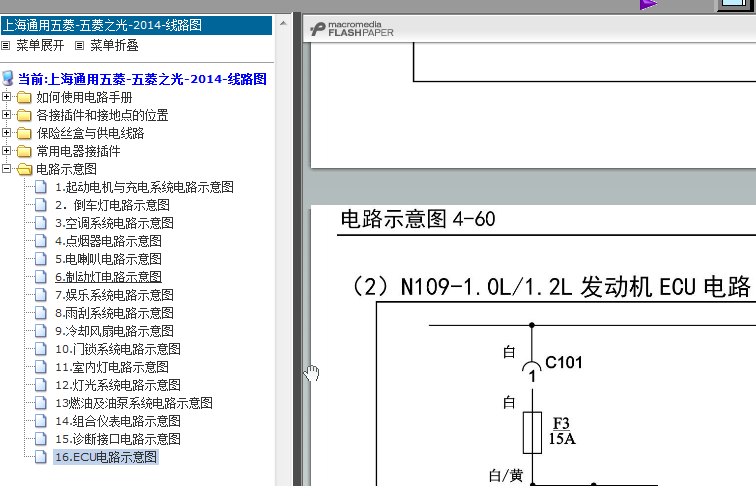Click page icon of 3.空调系统电路示意图
The width and height of the screenshot is (756, 486).
point(41,223)
